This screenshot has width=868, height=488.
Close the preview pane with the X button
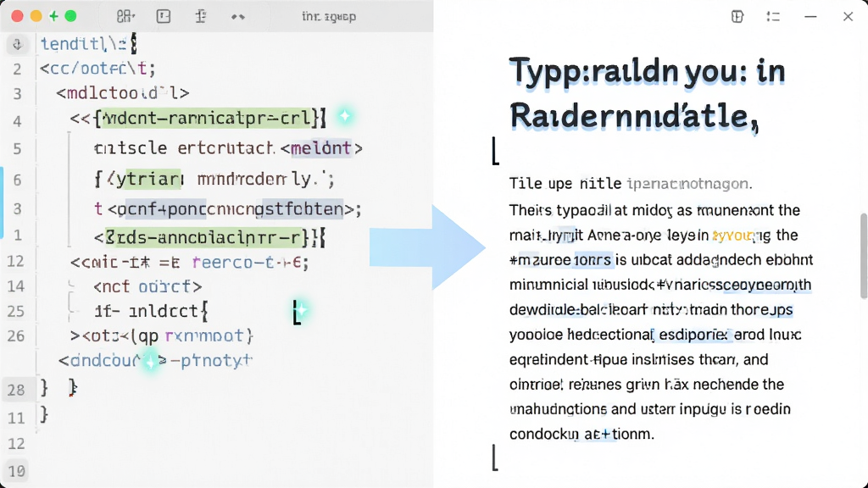[x=848, y=17]
